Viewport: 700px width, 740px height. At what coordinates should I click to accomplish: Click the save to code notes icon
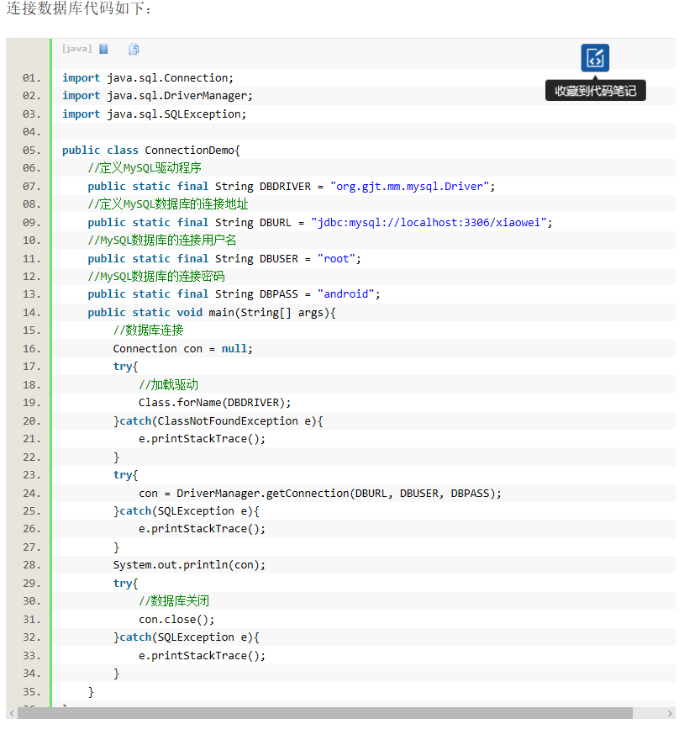pyautogui.click(x=595, y=58)
